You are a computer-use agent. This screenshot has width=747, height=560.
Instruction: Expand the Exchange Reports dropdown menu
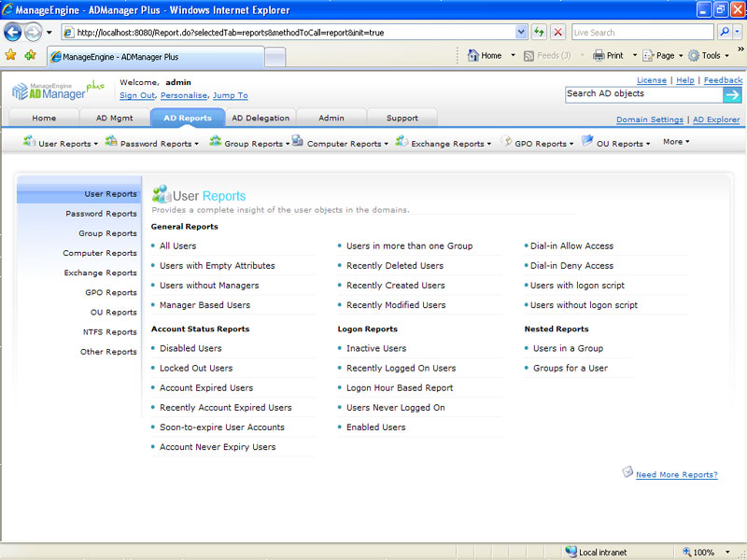[488, 144]
